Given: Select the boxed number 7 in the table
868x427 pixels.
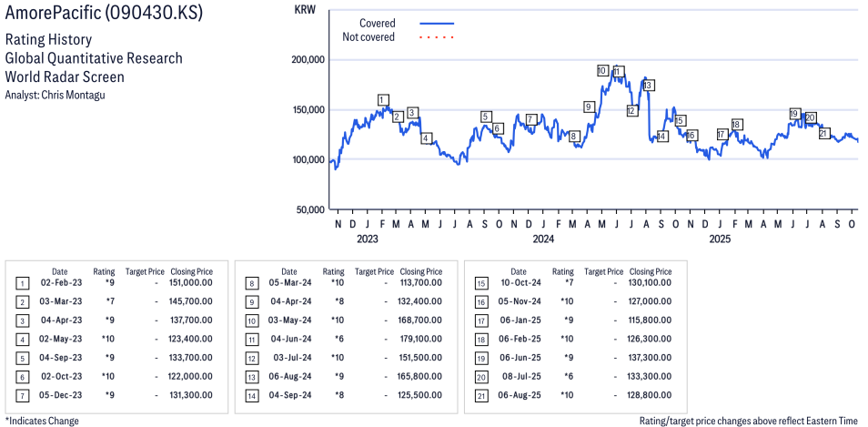Looking at the screenshot, I should (22, 395).
